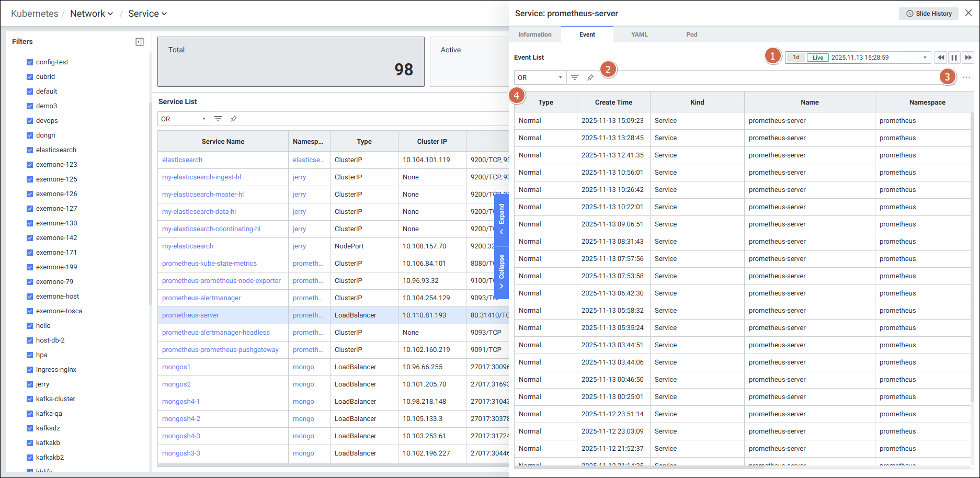Toggle the ingress-nginx namespace checkbox
The image size is (980, 478).
[x=30, y=370]
